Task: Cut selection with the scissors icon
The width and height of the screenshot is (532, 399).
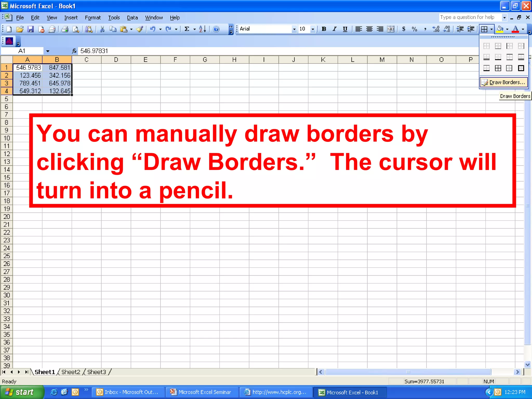Action: (102, 29)
